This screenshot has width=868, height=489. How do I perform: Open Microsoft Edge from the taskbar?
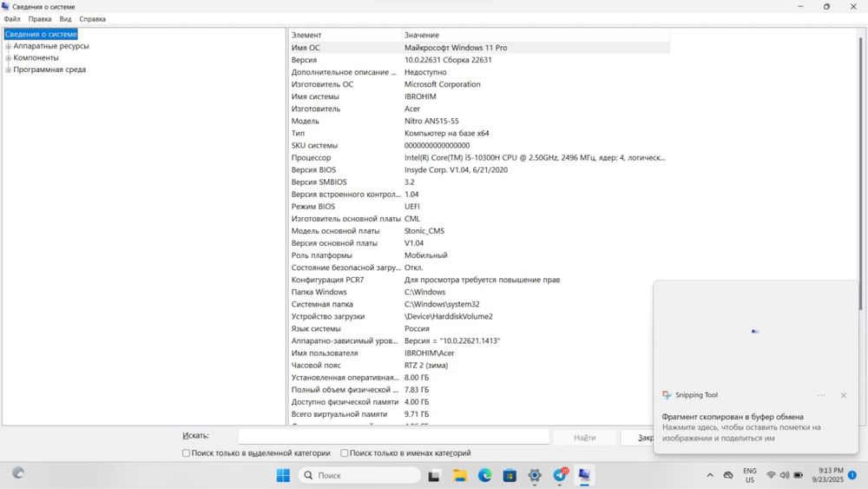tap(485, 475)
